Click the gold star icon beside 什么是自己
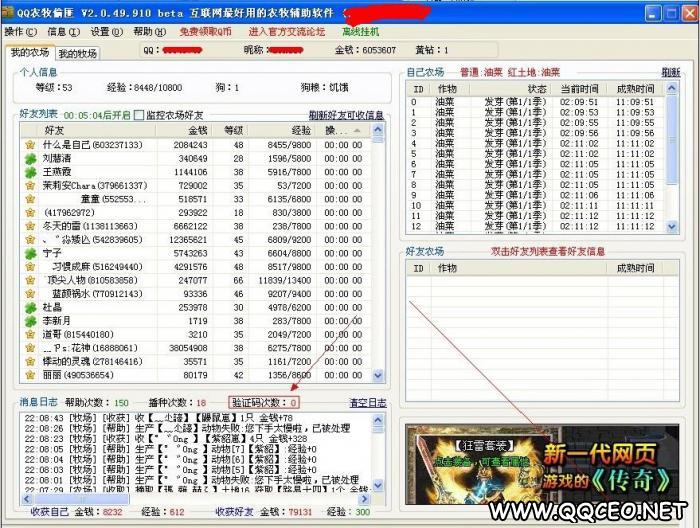This screenshot has height=528, width=700. pos(31,145)
